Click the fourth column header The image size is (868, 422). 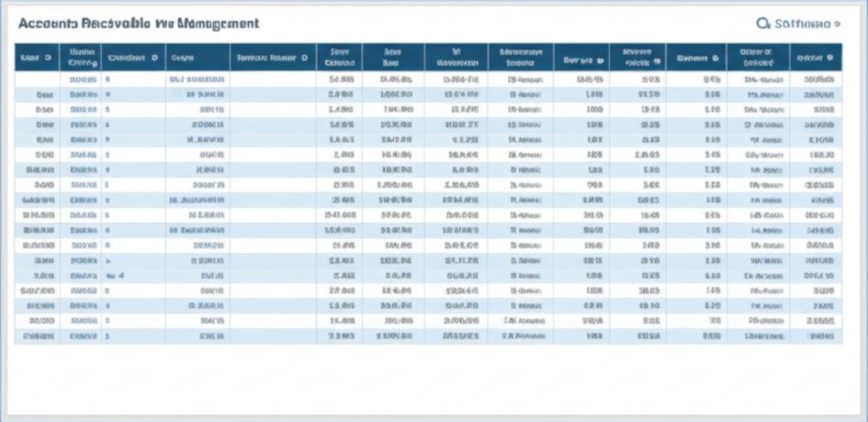(183, 58)
